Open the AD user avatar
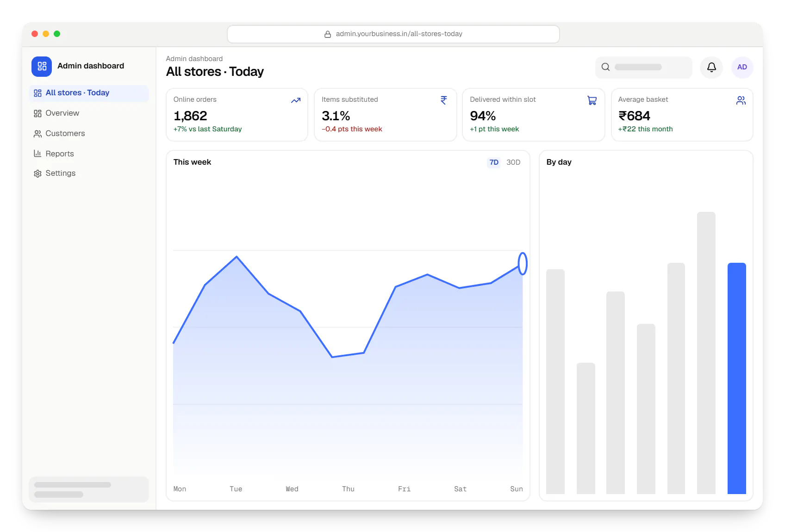 point(742,67)
